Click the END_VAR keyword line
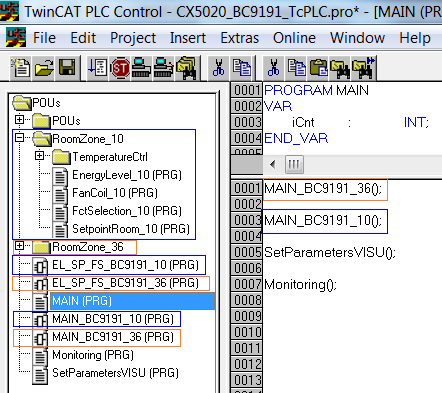The width and height of the screenshot is (442, 393). [296, 138]
